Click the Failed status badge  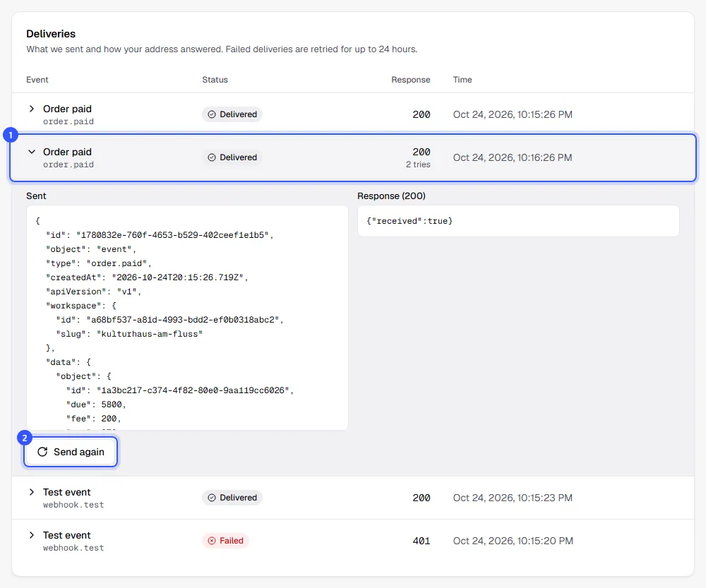click(225, 541)
